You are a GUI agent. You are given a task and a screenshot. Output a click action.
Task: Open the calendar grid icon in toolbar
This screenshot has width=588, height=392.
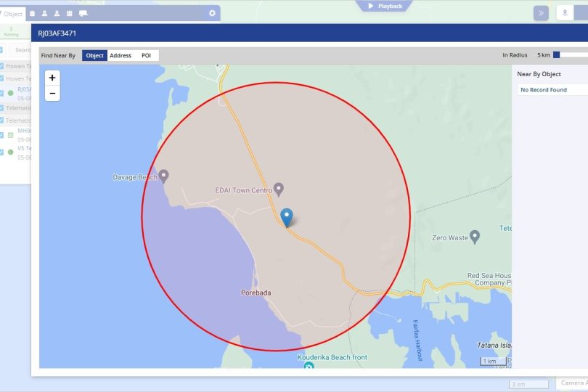pos(69,13)
